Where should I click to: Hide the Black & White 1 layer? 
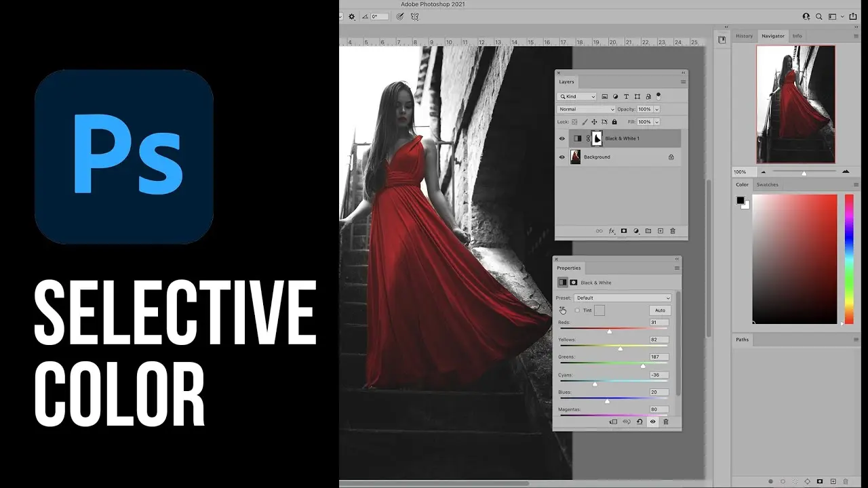tap(561, 138)
